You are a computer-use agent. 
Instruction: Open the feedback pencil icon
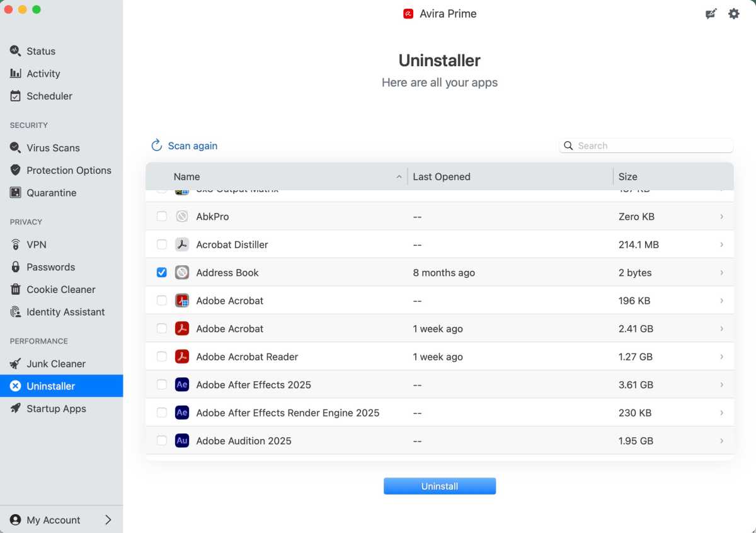[x=711, y=13]
